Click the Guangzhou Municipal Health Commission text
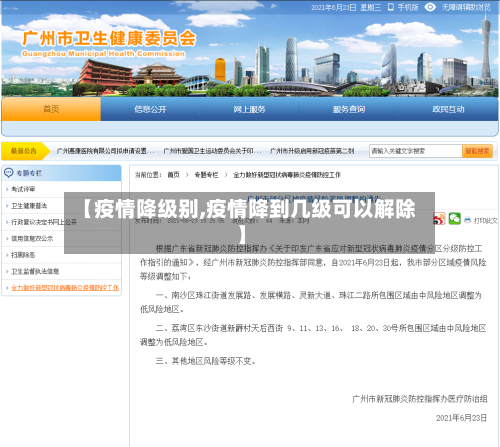This screenshot has height=447, width=500. point(103,53)
